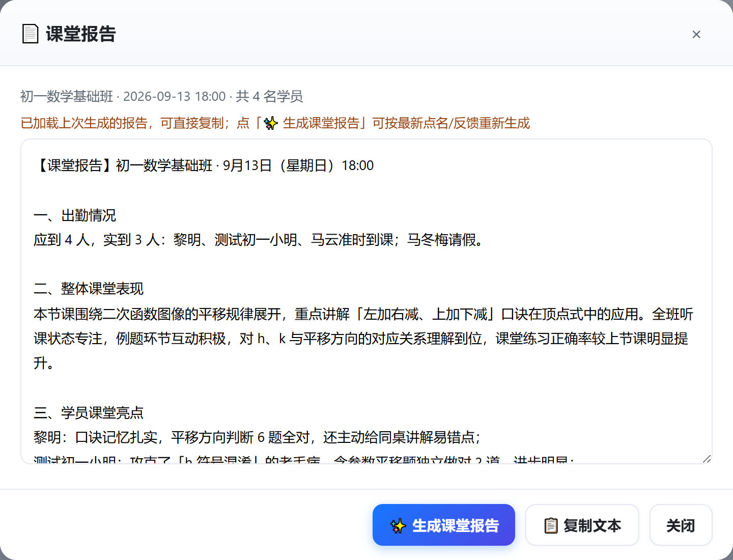Image resolution: width=733 pixels, height=560 pixels.
Task: Click the class info line 初一数学基础班 · 2026-09-13 18:00
Action: point(162,96)
